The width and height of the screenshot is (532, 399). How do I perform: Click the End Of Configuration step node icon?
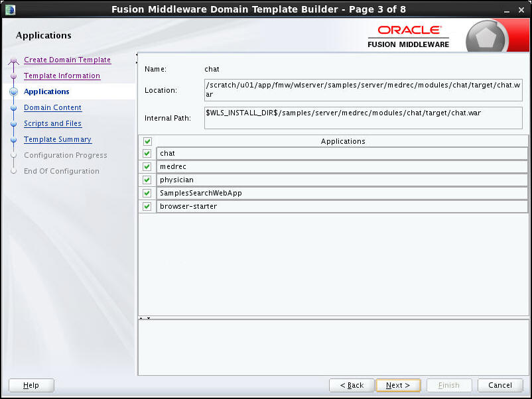[x=14, y=171]
